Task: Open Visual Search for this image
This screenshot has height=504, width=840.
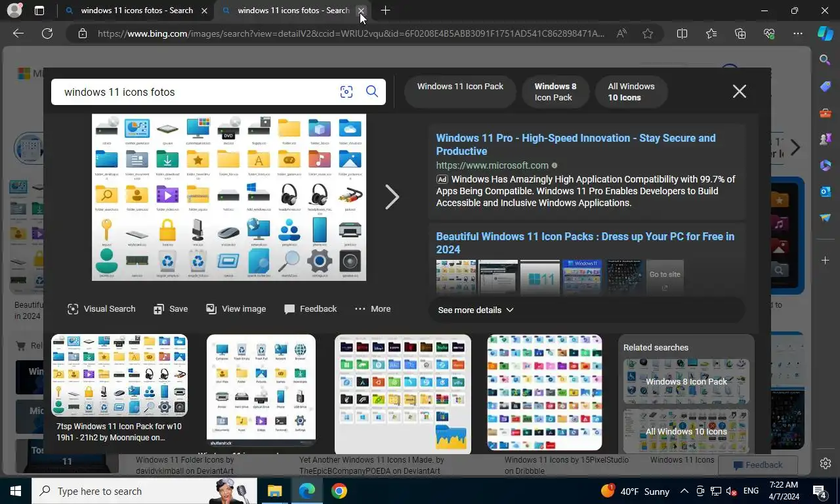Action: [x=102, y=308]
